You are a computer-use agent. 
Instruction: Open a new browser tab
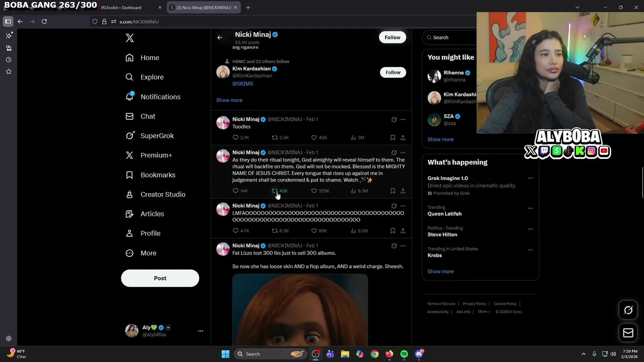coord(248,8)
